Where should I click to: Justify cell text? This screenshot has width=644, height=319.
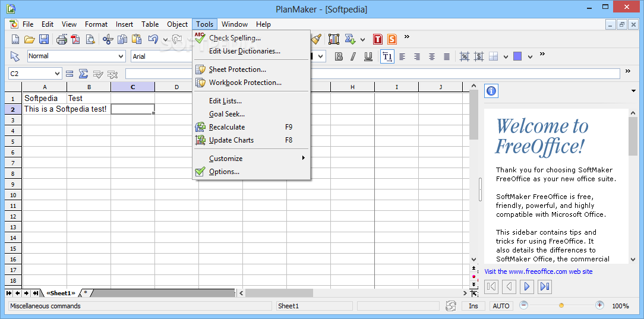coord(446,56)
